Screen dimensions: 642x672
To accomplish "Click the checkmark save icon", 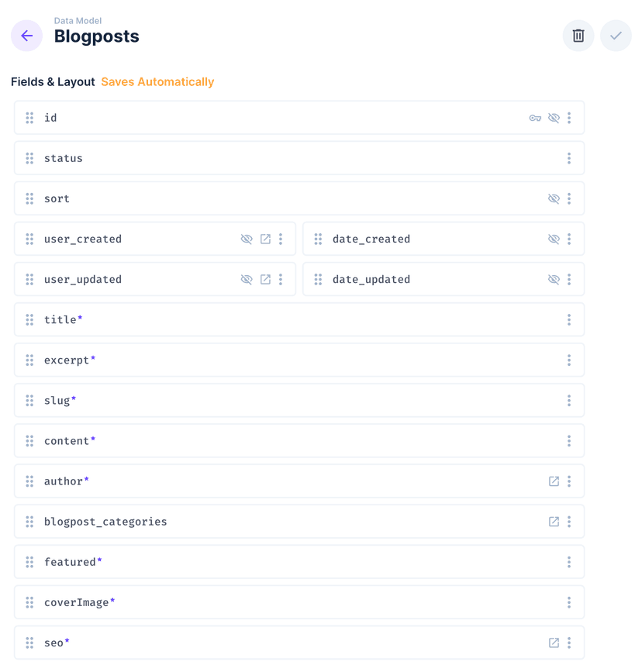I will 615,36.
